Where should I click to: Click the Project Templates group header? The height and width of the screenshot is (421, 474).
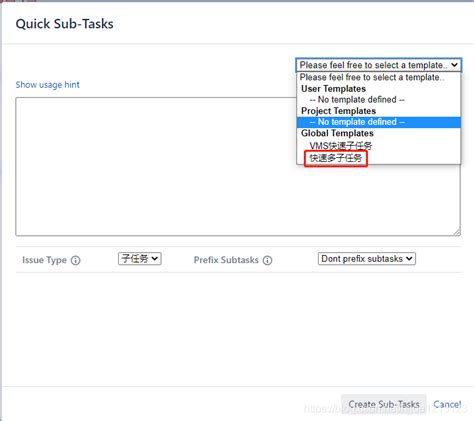(338, 111)
